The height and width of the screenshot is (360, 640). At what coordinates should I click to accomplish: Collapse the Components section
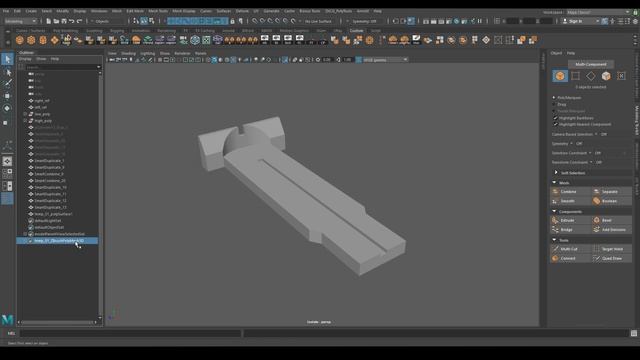(x=554, y=211)
